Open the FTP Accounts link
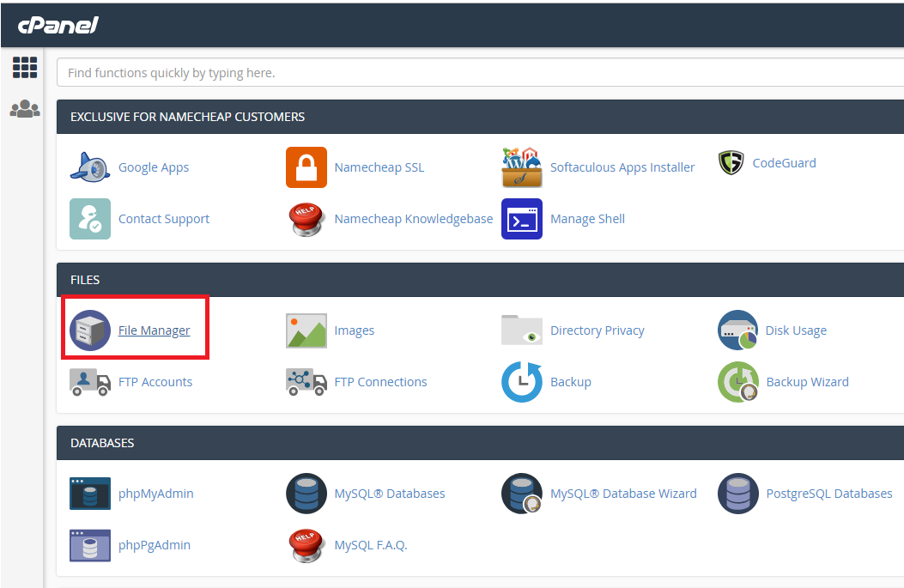The width and height of the screenshot is (904, 588). [x=155, y=382]
